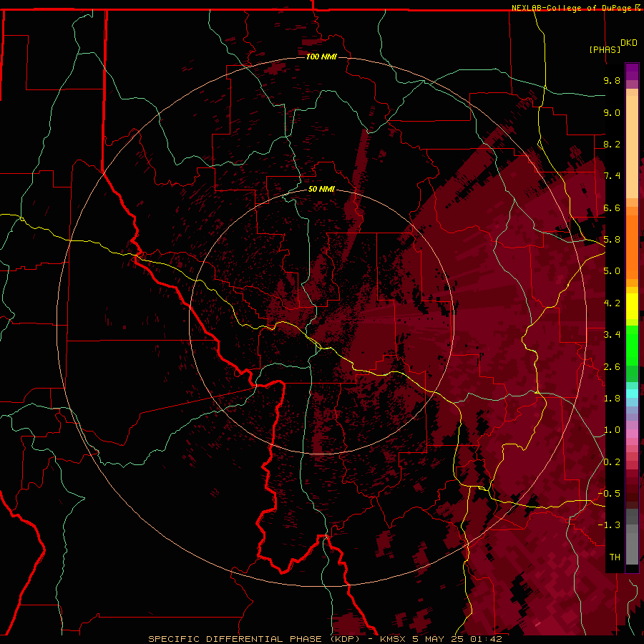
Task: Click the 4.2 legend value
Action: coord(612,303)
